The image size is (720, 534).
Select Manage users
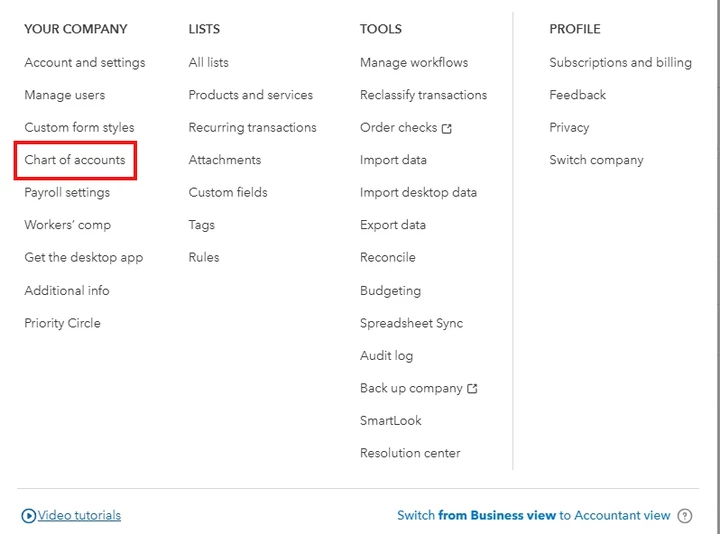tap(65, 95)
